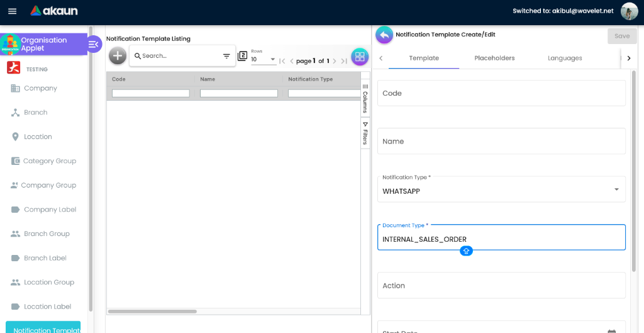Viewport: 644px width, 333px height.
Task: Open Branch Label in the sidebar
Action: pos(45,258)
